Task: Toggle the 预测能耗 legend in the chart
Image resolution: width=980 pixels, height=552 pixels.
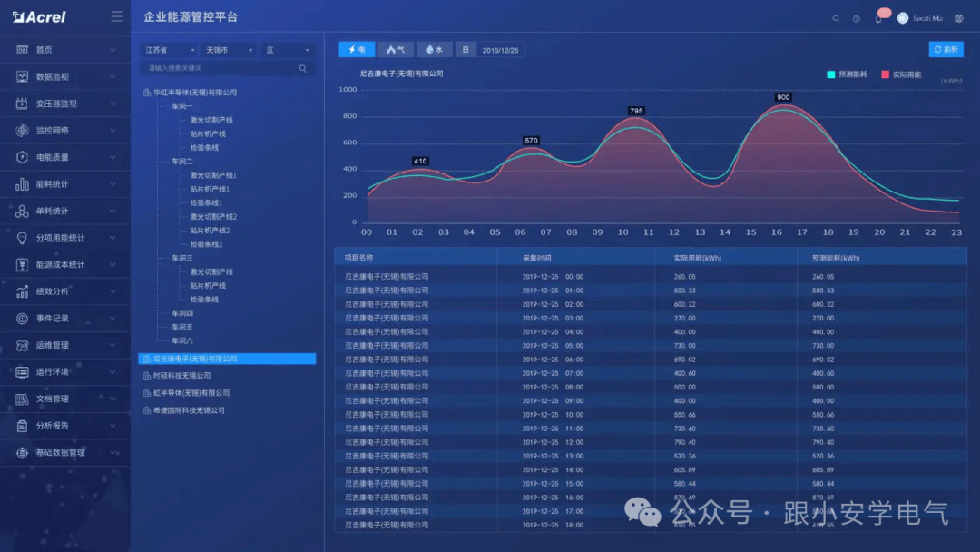Action: pos(848,75)
